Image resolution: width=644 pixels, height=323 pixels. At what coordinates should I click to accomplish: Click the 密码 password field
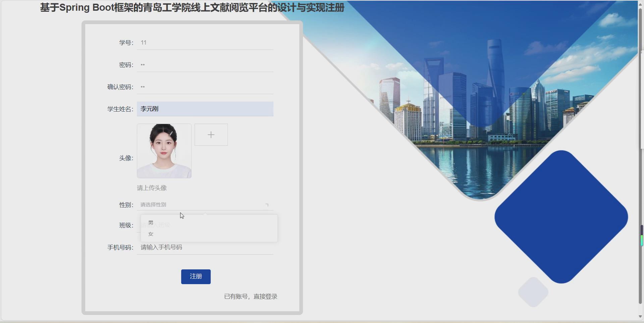tap(205, 65)
